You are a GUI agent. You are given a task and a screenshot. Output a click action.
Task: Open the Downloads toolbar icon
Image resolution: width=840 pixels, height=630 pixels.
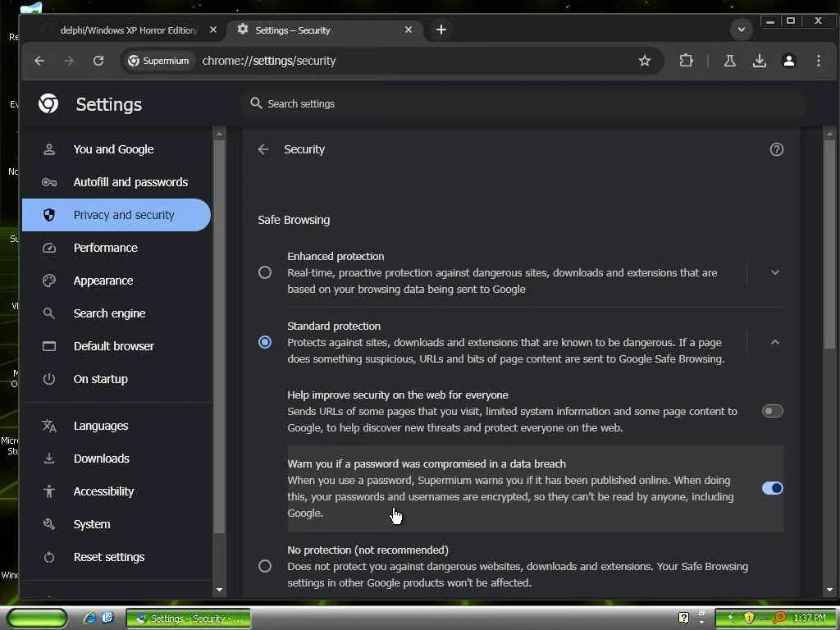[x=759, y=61]
